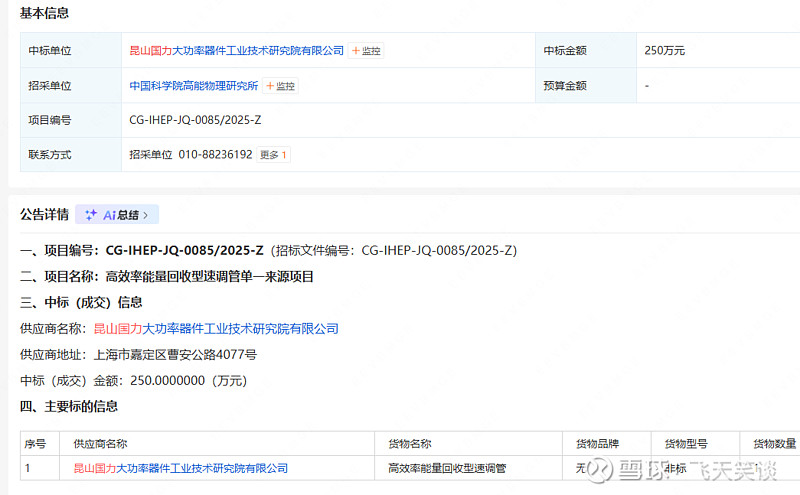Click the 中标金额 label cell
Image resolution: width=800 pixels, height=495 pixels.
coord(586,51)
